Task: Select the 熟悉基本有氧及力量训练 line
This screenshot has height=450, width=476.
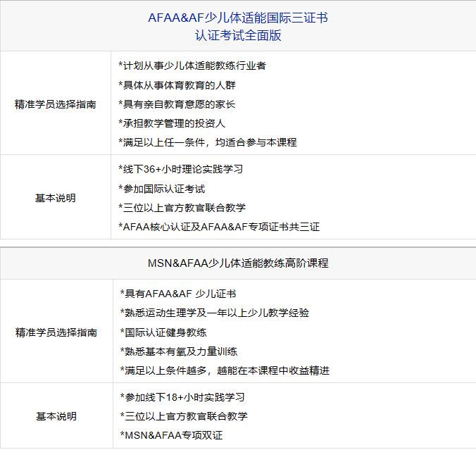Action: (179, 351)
